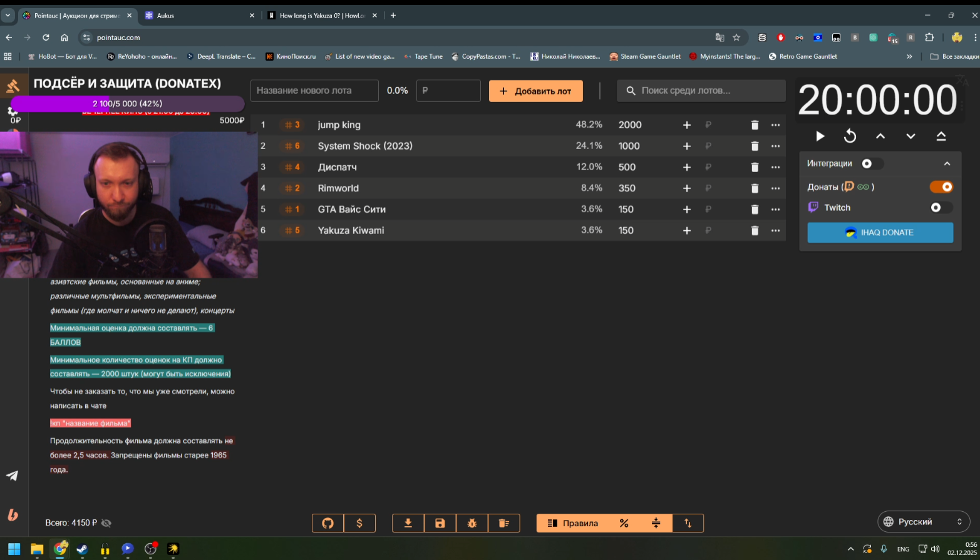Expand the Chrome tab search dropdown
The width and height of the screenshot is (980, 560).
click(x=8, y=16)
